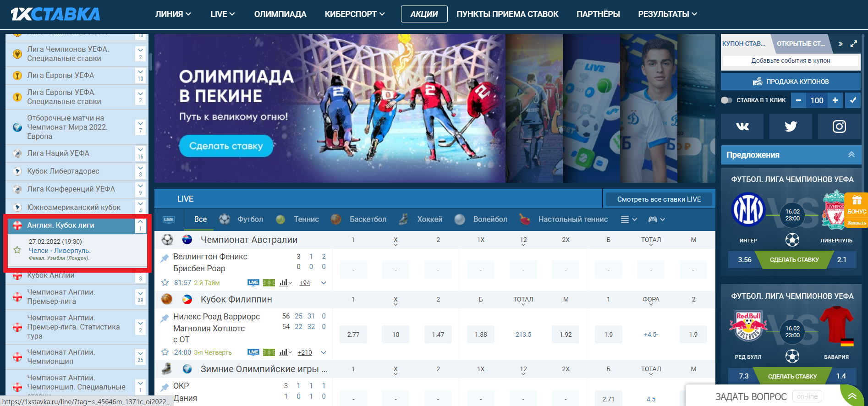The width and height of the screenshot is (868, 406).
Task: Open ЗАДАТЬ ВОПРОС chat bar
Action: [x=751, y=396]
